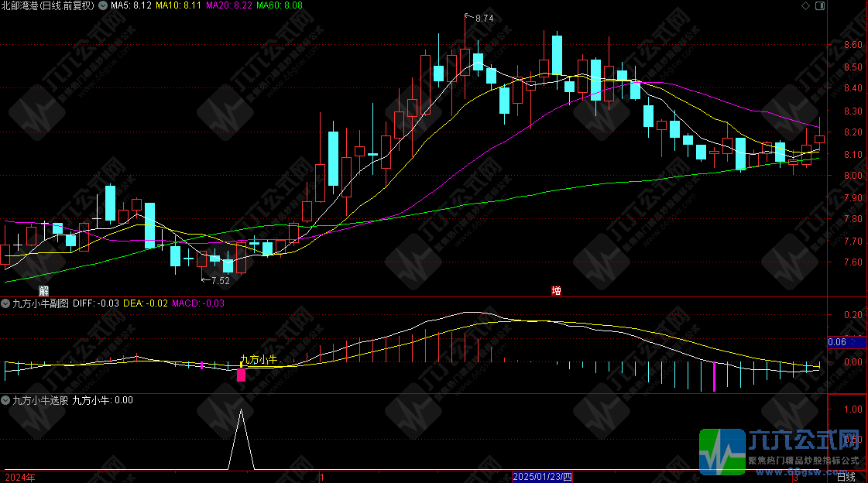Viewport: 868px width, 483px height.
Task: Click the 解 marker icon below candles
Action: coord(44,290)
